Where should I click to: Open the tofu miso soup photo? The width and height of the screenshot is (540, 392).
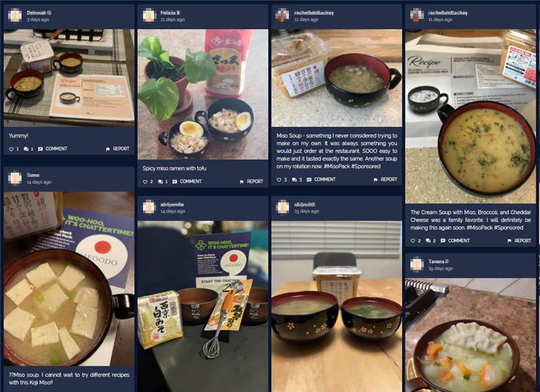(x=69, y=279)
